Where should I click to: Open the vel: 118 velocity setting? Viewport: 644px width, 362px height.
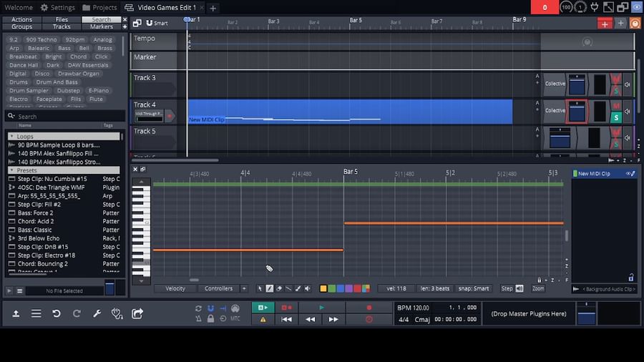[x=396, y=288]
